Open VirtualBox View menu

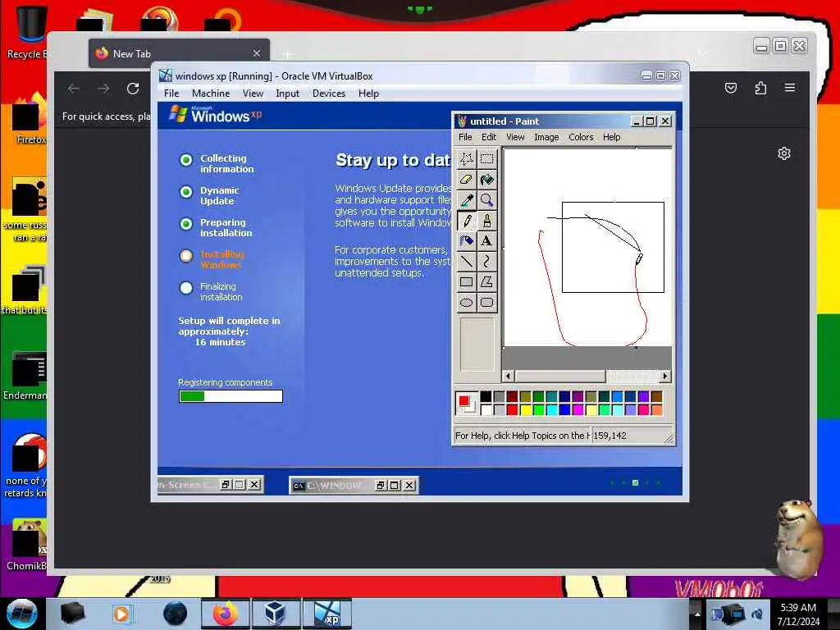tap(253, 94)
